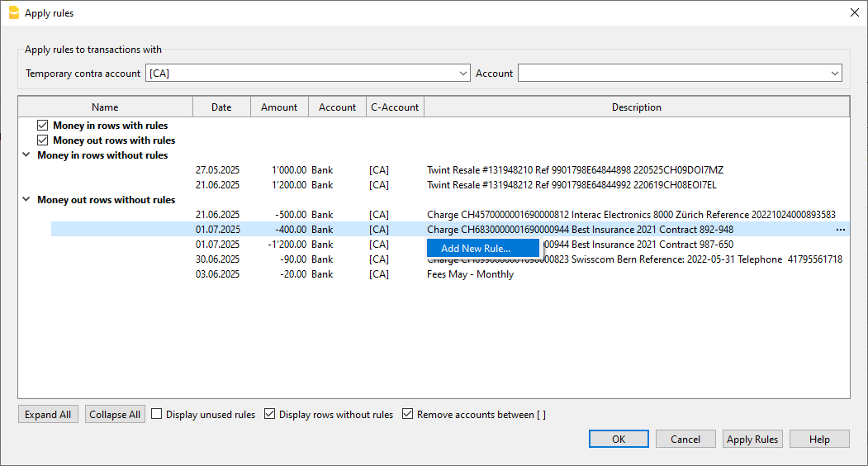Enable Display unused rules checkbox
This screenshot has width=868, height=466.
(157, 415)
